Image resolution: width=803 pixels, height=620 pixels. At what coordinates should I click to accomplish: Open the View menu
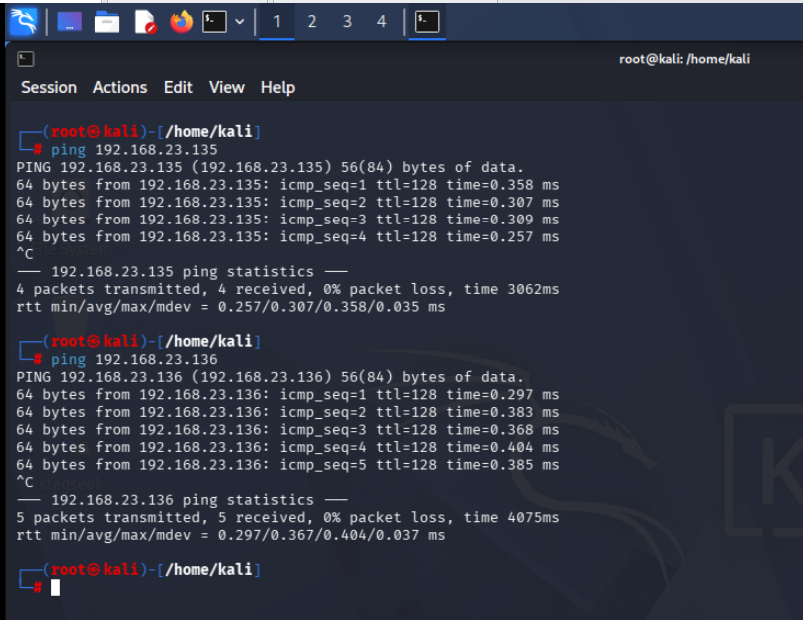click(x=226, y=88)
